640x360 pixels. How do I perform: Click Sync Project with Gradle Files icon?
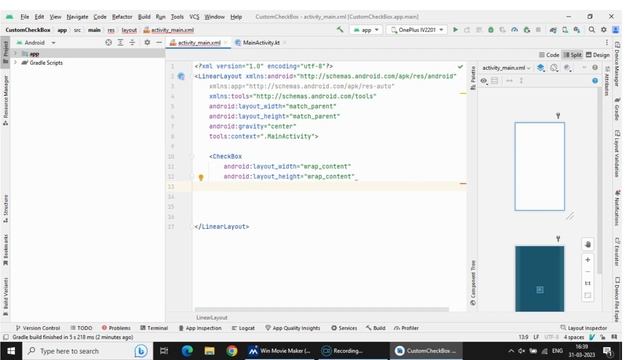click(553, 30)
